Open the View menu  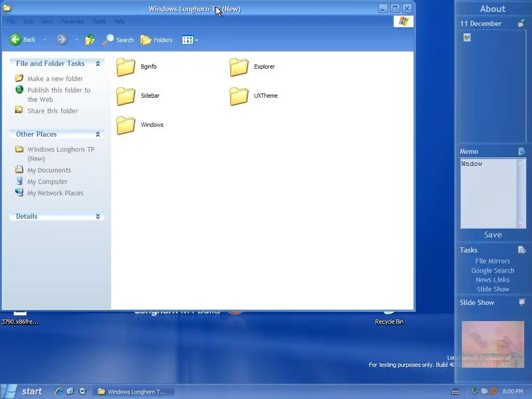tap(47, 21)
